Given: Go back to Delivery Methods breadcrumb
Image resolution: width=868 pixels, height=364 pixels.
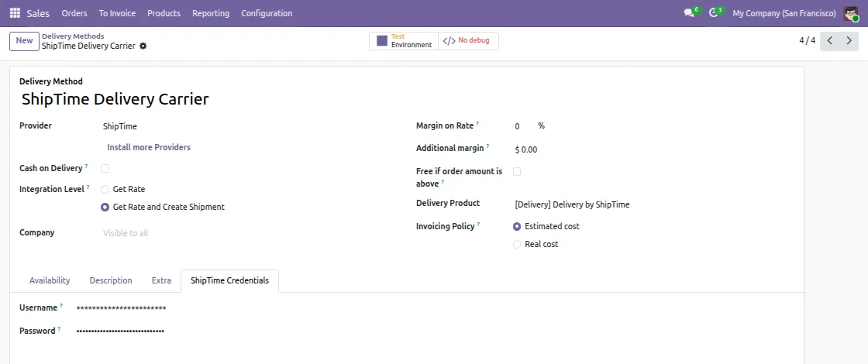Looking at the screenshot, I should click(x=73, y=36).
